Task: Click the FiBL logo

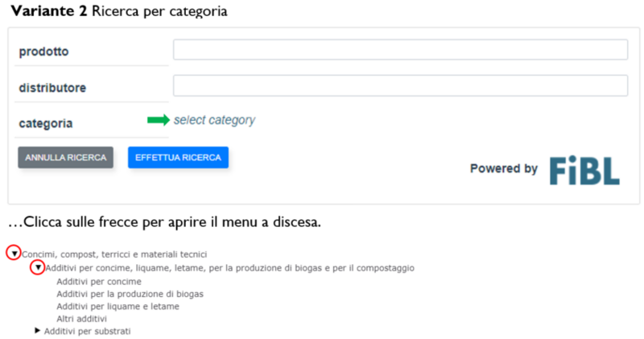Action: coord(584,170)
